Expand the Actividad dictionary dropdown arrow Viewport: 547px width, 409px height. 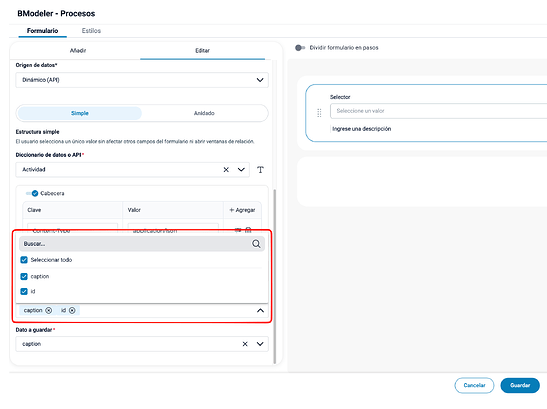click(x=241, y=170)
